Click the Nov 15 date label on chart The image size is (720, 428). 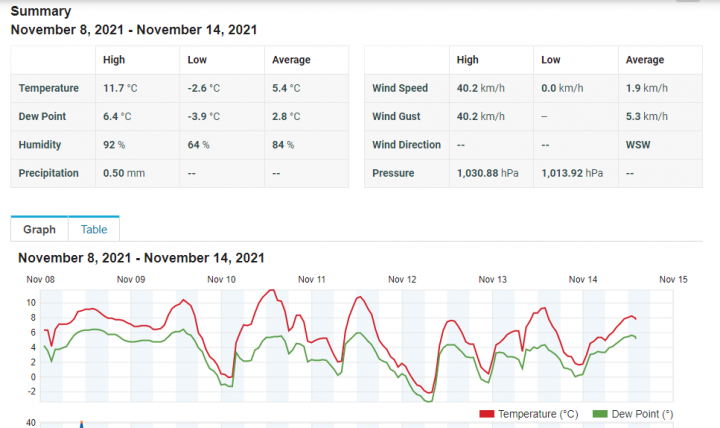click(x=673, y=280)
